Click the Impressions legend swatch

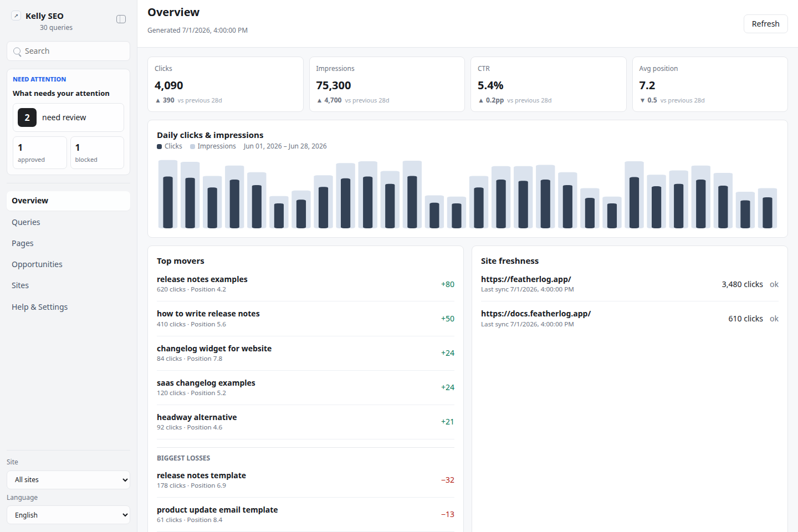tap(192, 147)
